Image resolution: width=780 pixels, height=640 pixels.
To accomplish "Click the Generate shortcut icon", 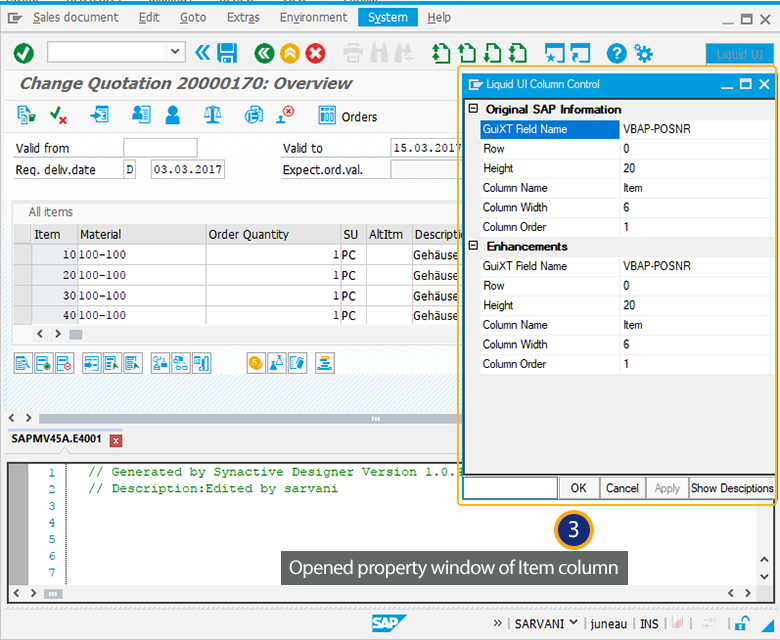I will click(x=580, y=53).
